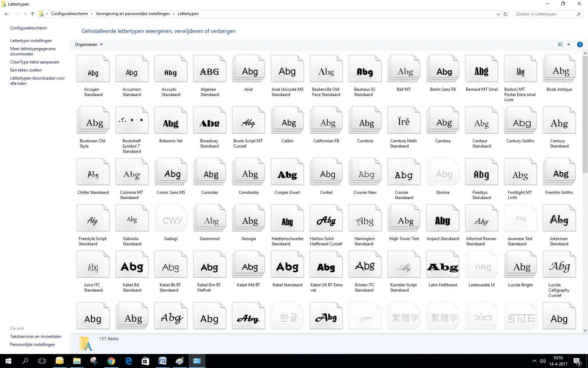Screen dimensions: 588x368
Task: Expand the address bar history dropdown
Action: pyautogui.click(x=498, y=14)
